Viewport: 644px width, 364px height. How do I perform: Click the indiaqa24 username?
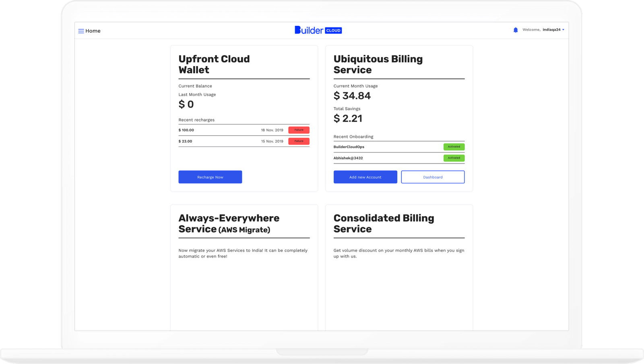pyautogui.click(x=551, y=30)
